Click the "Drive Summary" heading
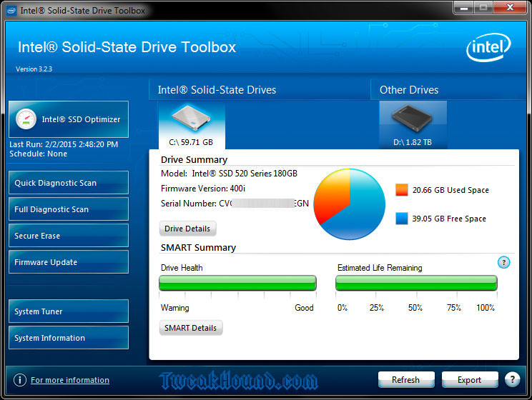532x400 pixels. click(x=194, y=160)
